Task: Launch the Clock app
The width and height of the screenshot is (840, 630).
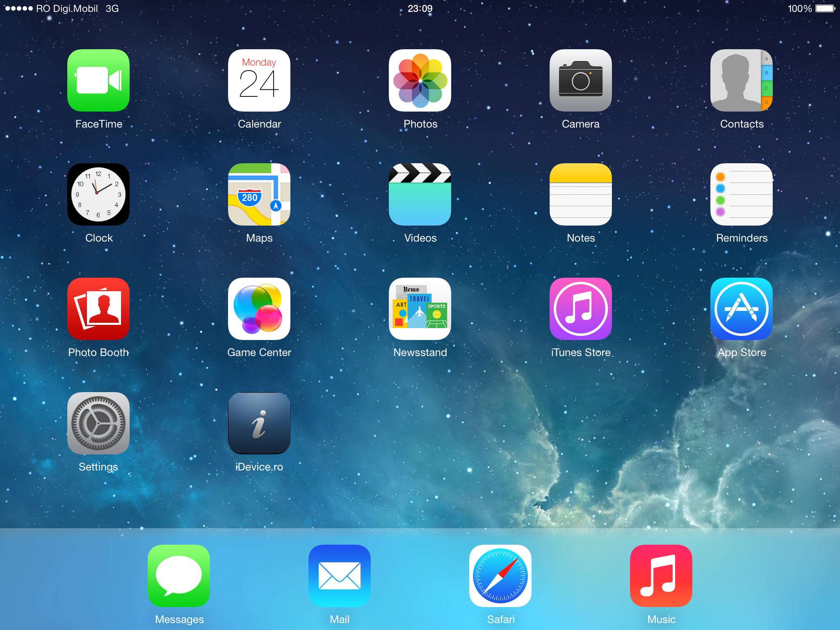Action: click(x=98, y=194)
